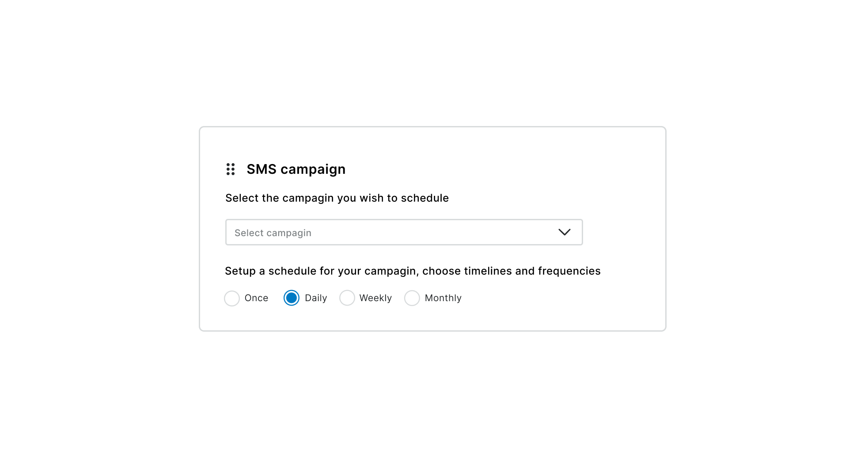868x459 pixels.
Task: Open the Select campagin dropdown
Action: [403, 232]
